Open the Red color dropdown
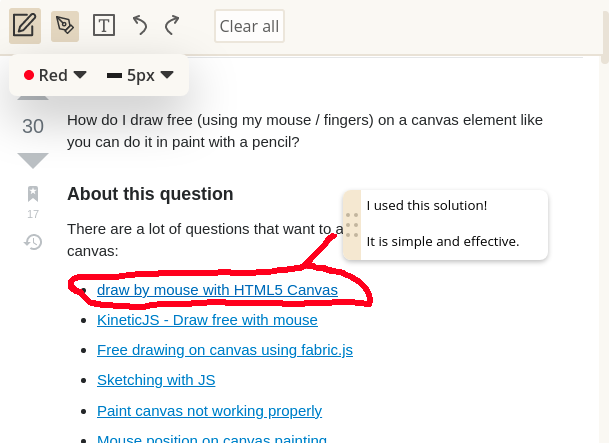 coord(55,75)
